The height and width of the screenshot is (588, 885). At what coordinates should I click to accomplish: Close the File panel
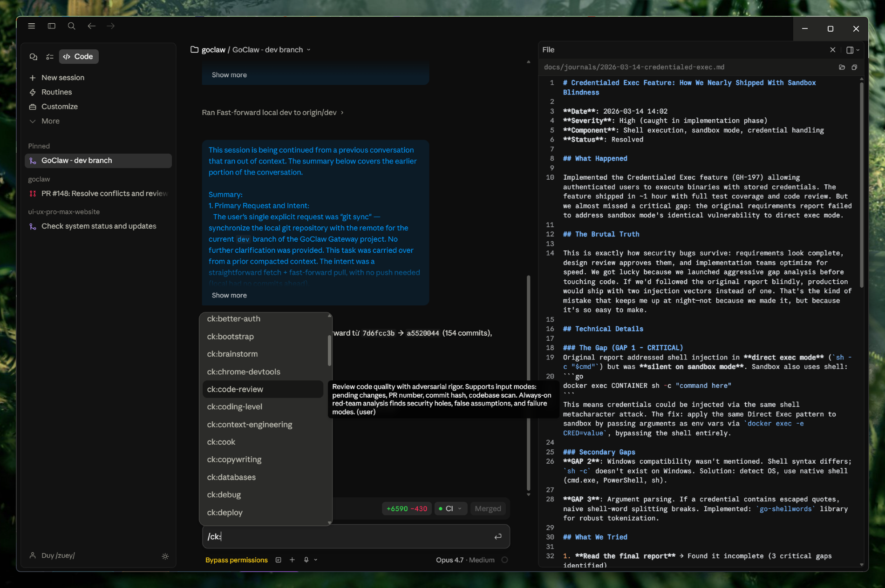tap(833, 50)
